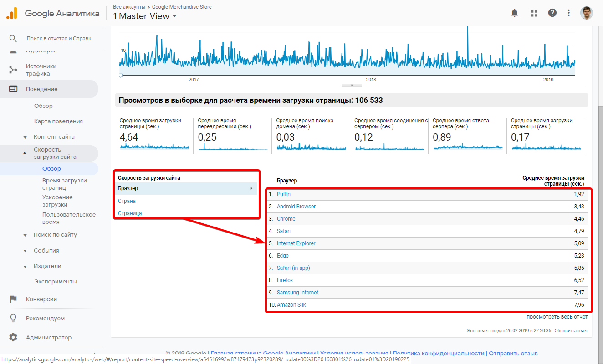This screenshot has height=364, width=603.
Task: Open the Chrome browser link
Action: (x=286, y=219)
